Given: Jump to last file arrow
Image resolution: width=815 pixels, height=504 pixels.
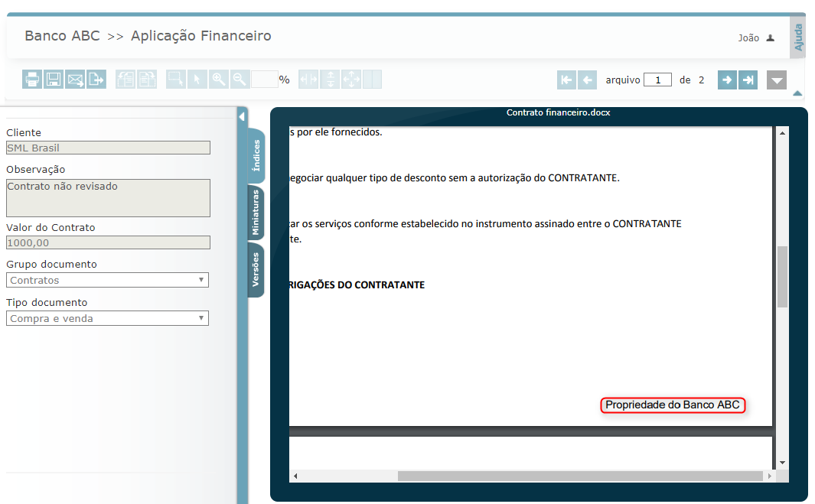Looking at the screenshot, I should tap(748, 80).
